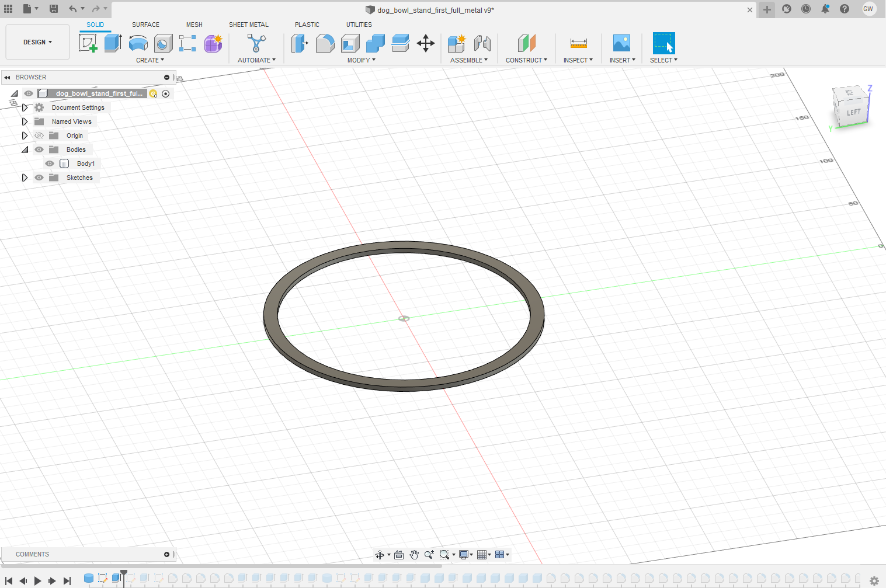
Task: Switch to the SHEET METAL tab
Action: (x=249, y=25)
